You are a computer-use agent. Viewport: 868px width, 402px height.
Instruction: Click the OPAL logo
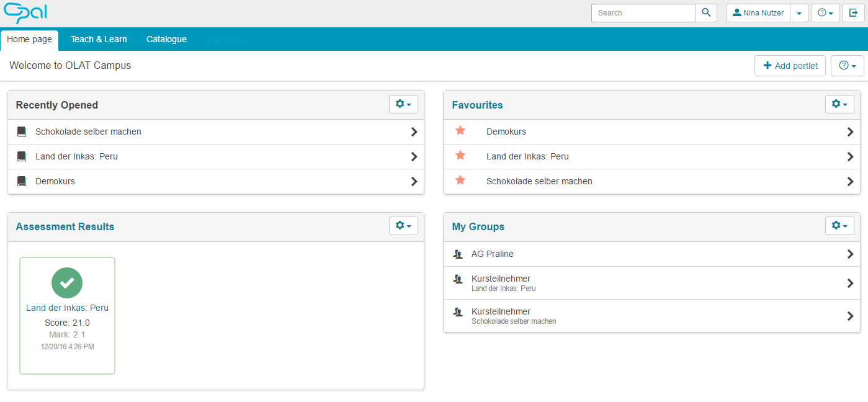pos(25,13)
